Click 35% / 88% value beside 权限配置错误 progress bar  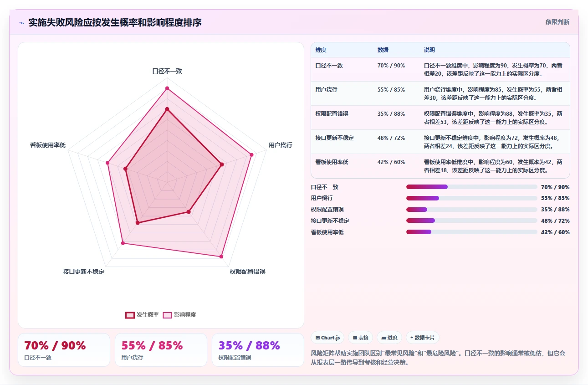555,210
